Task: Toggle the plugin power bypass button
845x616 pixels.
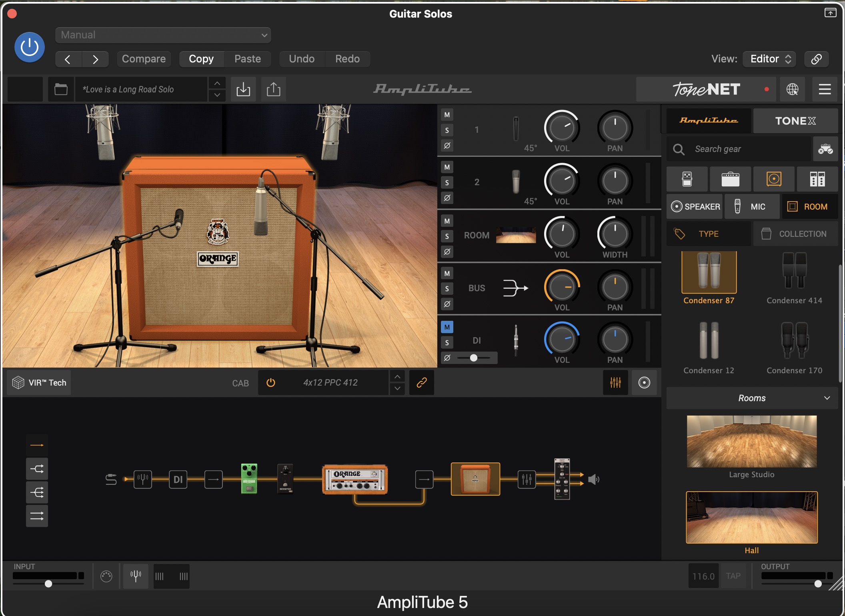Action: (29, 47)
